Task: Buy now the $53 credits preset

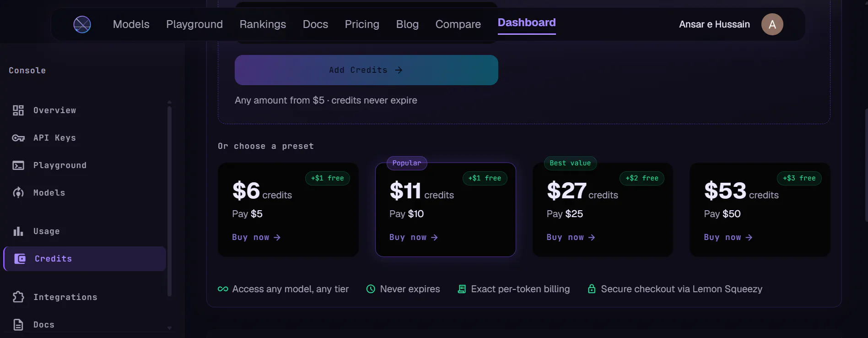Action: pyautogui.click(x=728, y=237)
